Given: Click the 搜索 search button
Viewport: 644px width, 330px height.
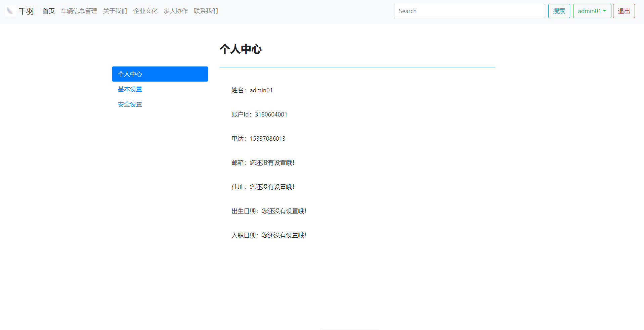Looking at the screenshot, I should (559, 11).
